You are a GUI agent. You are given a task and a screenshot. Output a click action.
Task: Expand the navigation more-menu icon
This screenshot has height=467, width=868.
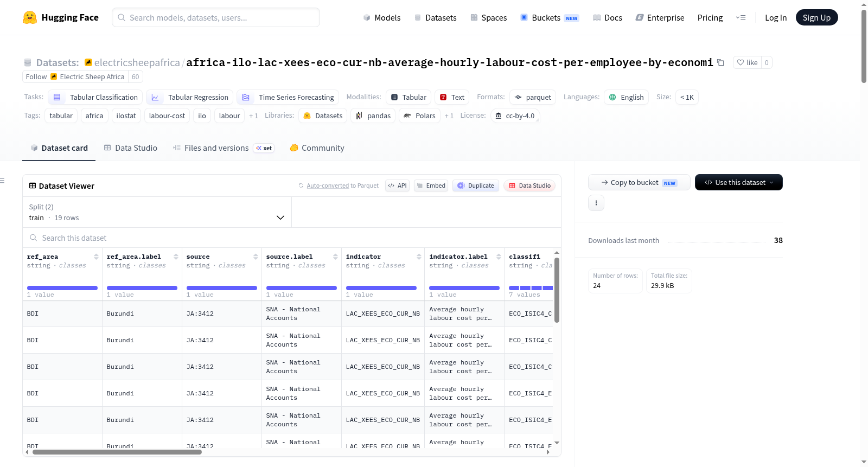[x=741, y=17]
